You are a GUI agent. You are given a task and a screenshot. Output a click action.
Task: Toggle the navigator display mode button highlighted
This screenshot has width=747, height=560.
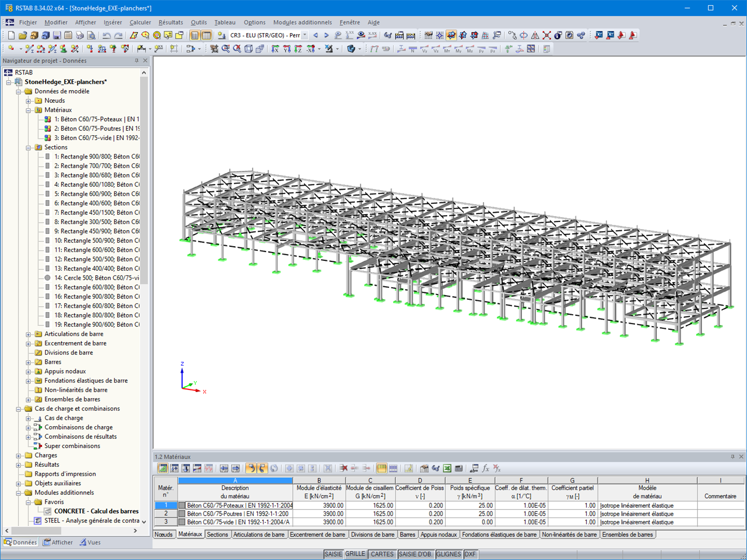coord(194,35)
